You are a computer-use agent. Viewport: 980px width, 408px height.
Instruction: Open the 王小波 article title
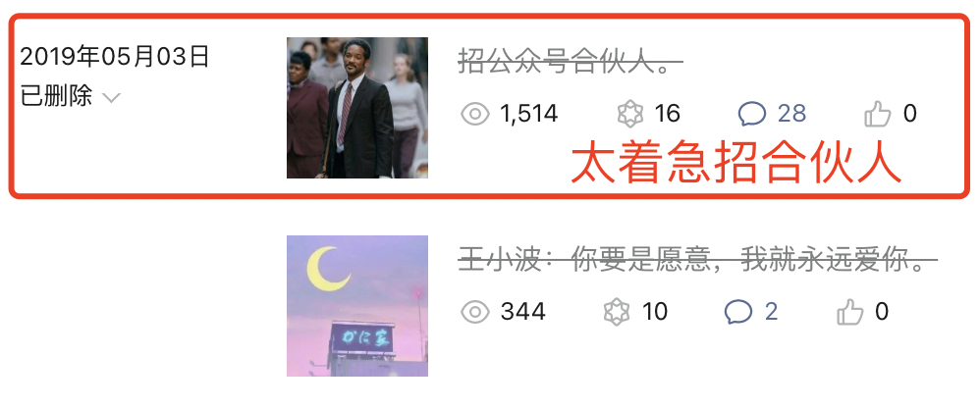[x=697, y=260]
